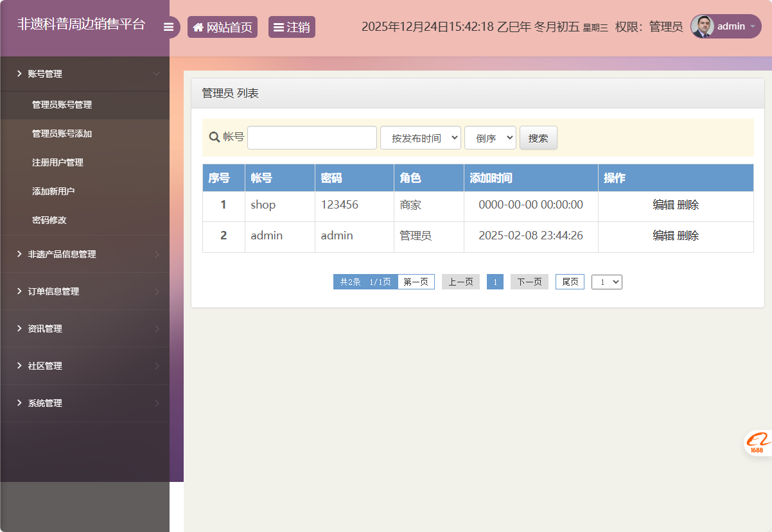Open the page number dropdown in pagination

[606, 281]
